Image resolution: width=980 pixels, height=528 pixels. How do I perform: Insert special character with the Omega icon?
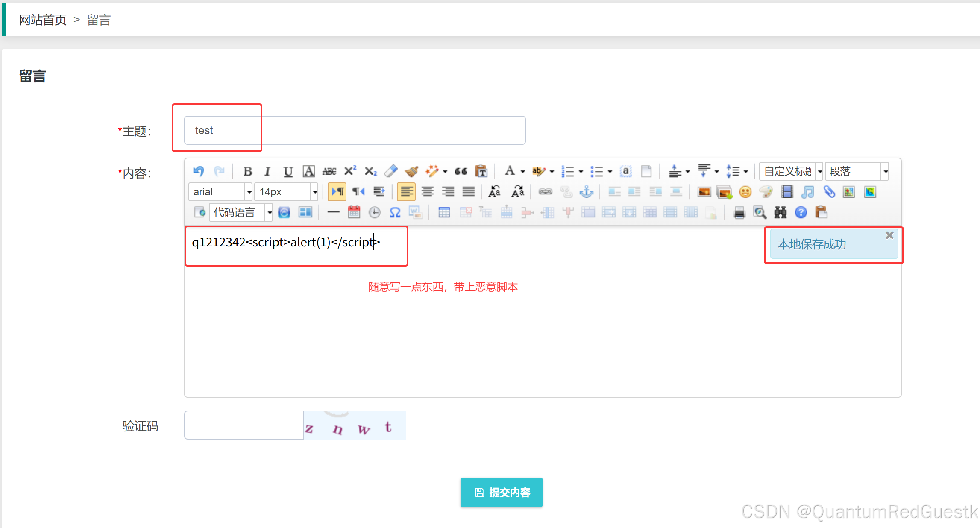pos(395,212)
